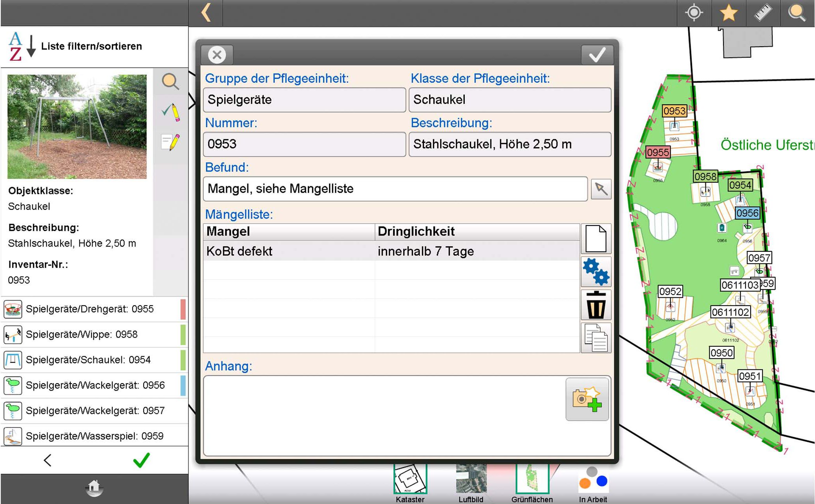
Task: Duplicate defect entry with copy icon
Action: [x=596, y=338]
